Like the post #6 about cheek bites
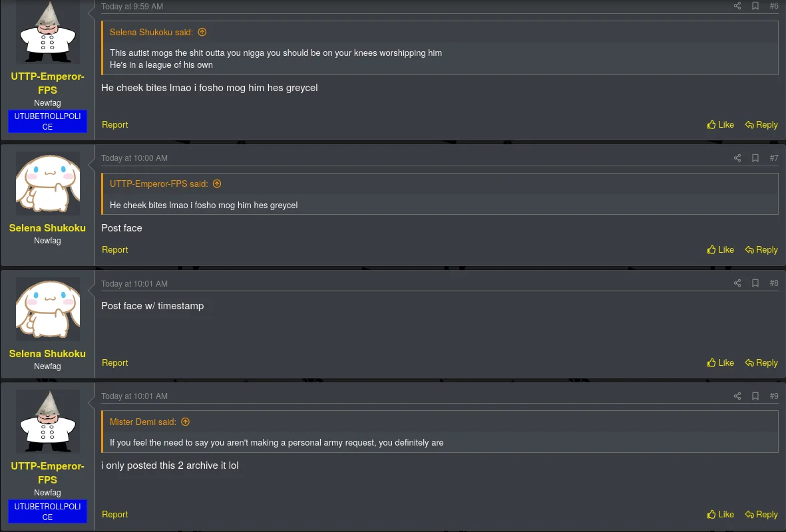The height and width of the screenshot is (532, 786). 720,125
